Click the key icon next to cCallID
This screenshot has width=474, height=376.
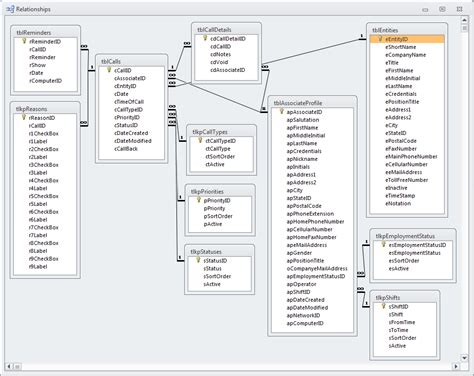pyautogui.click(x=109, y=70)
